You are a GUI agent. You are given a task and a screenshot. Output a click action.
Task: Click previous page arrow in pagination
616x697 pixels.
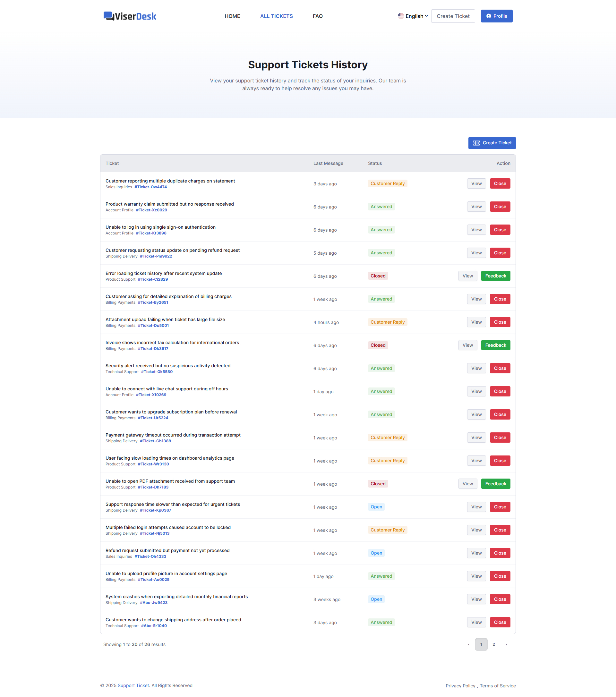469,644
